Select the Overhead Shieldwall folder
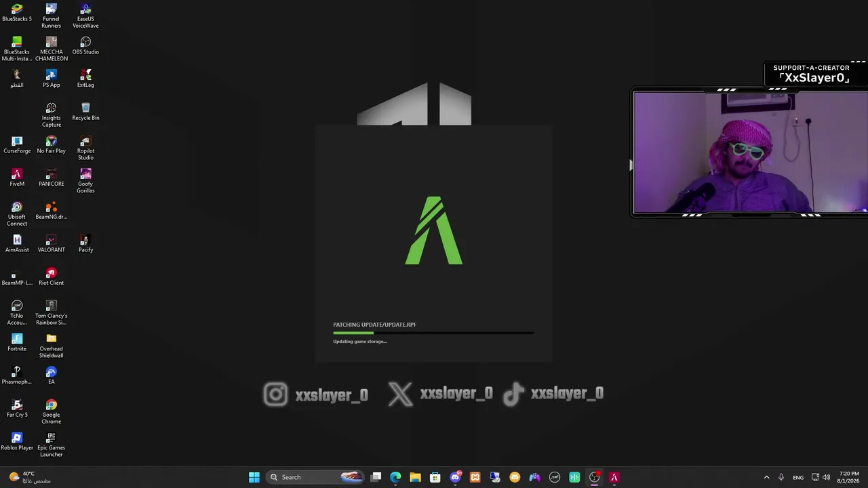This screenshot has height=488, width=868. (x=52, y=346)
